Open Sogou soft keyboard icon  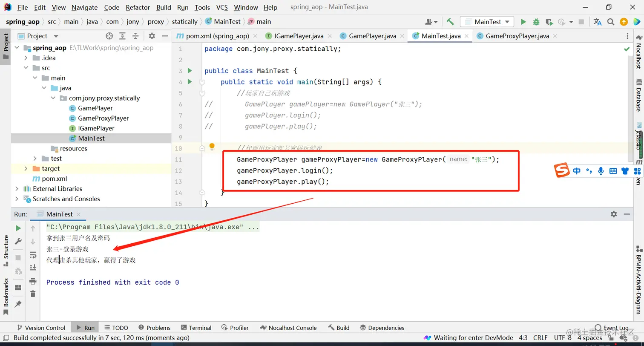(x=613, y=171)
